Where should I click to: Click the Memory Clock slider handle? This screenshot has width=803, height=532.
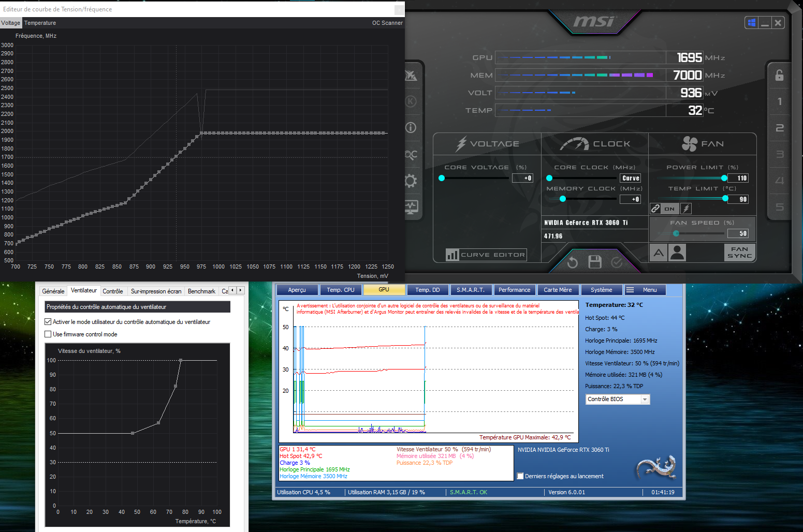pyautogui.click(x=563, y=199)
